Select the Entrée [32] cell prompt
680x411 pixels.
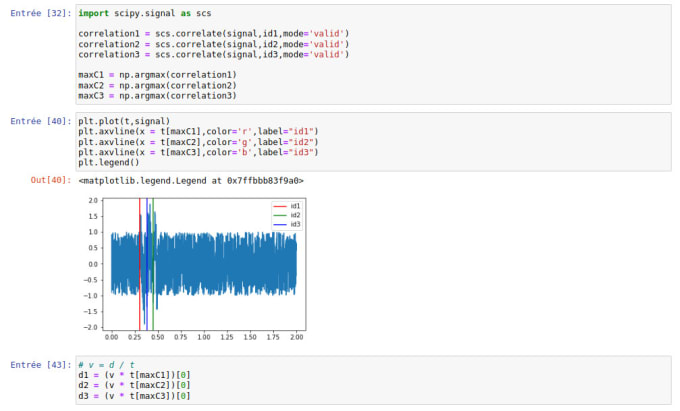click(41, 13)
